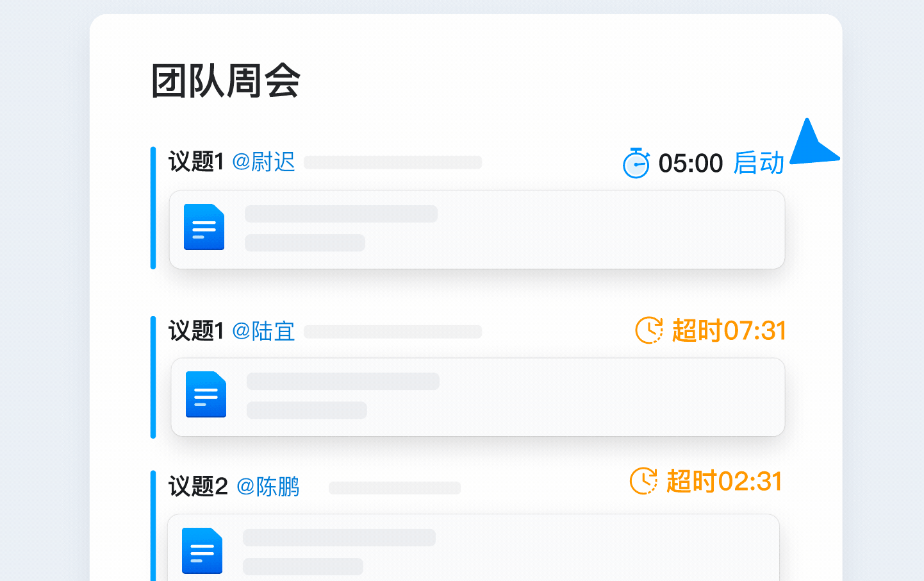
Task: Click the @尉迟 mention link
Action: 263,162
